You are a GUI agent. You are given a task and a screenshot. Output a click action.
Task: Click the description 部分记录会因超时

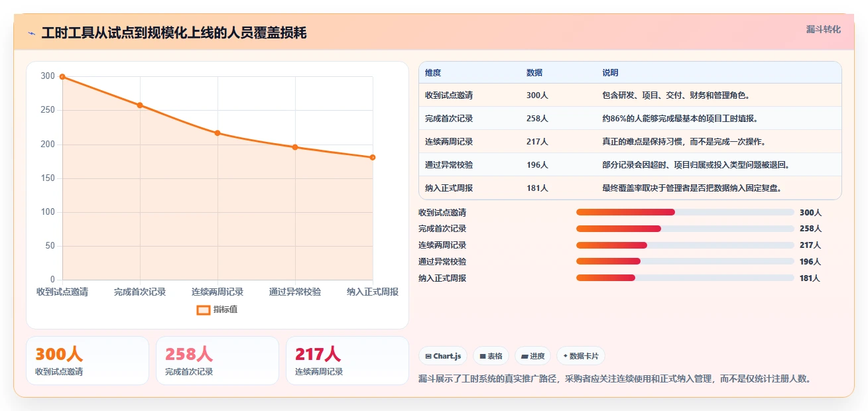click(696, 165)
